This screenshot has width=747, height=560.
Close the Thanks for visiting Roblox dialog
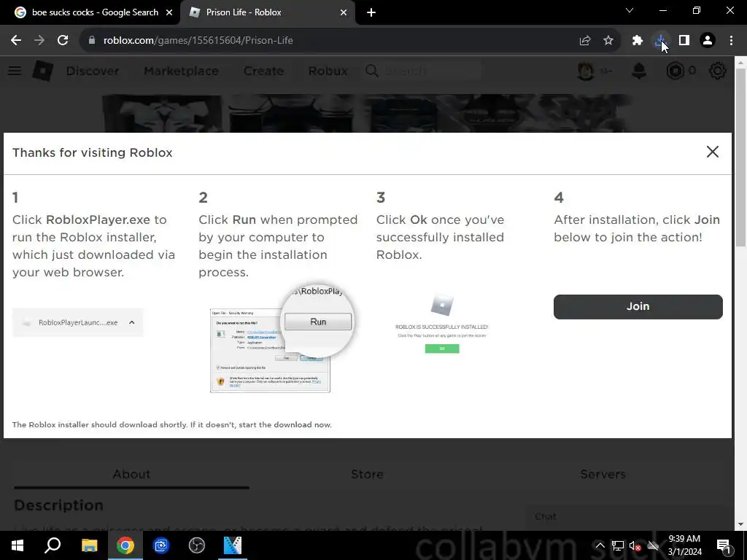713,152
